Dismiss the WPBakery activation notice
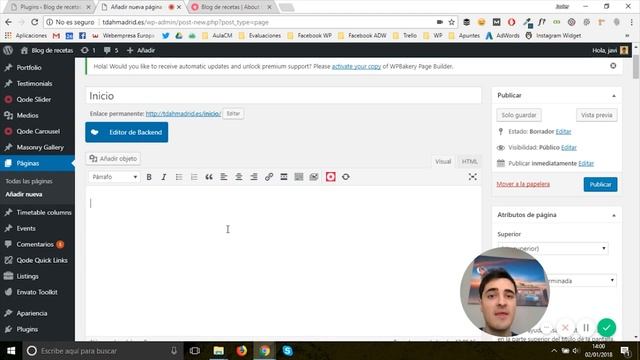This screenshot has width=640, height=360. (x=613, y=66)
